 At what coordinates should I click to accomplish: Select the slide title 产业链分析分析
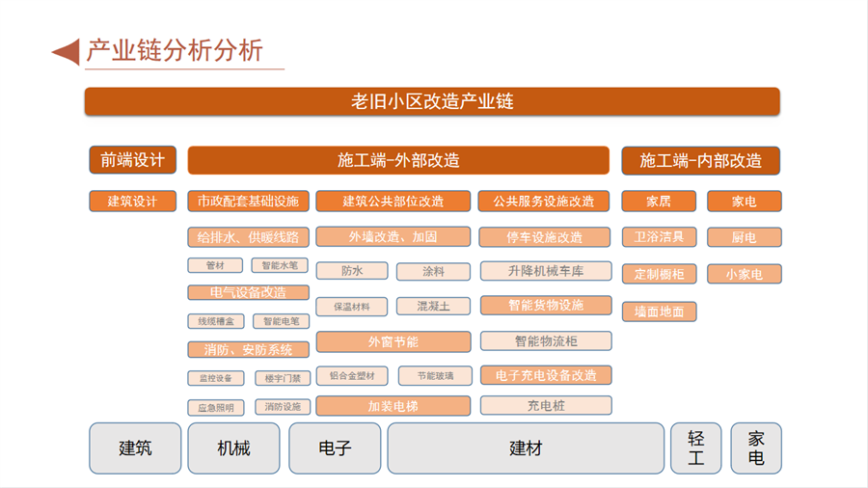pos(175,51)
